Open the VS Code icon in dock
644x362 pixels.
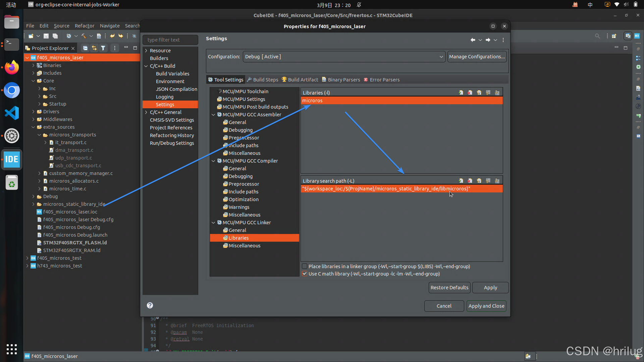coord(12,113)
